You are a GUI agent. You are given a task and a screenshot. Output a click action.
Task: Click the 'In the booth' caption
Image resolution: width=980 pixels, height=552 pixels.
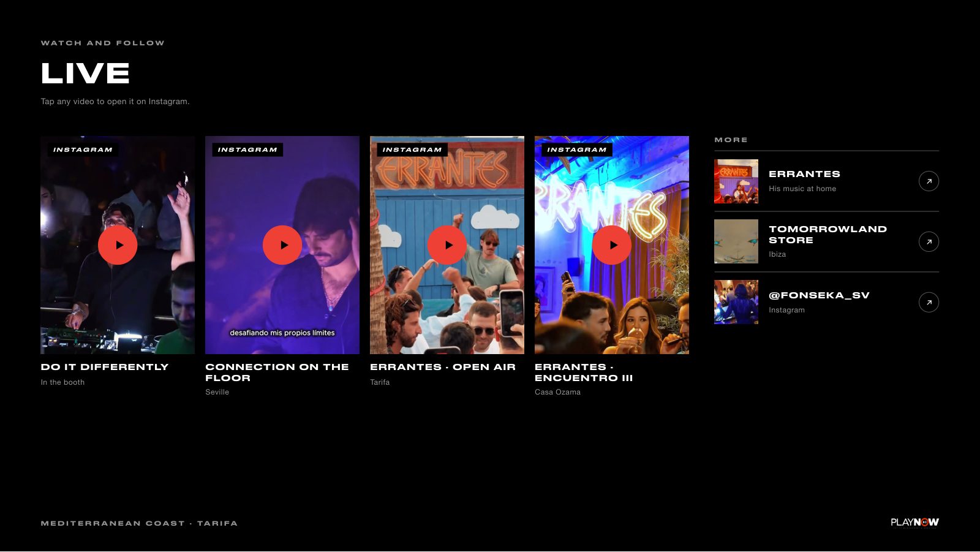pyautogui.click(x=62, y=382)
